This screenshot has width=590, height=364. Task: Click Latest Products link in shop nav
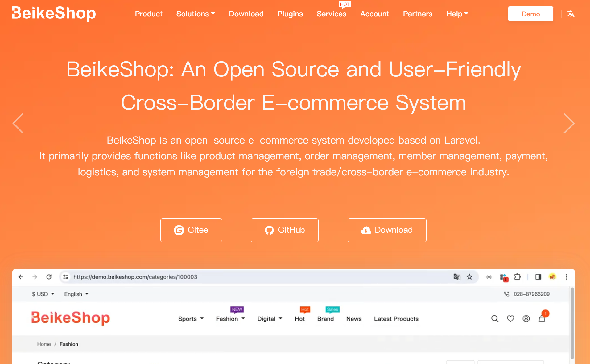click(396, 319)
